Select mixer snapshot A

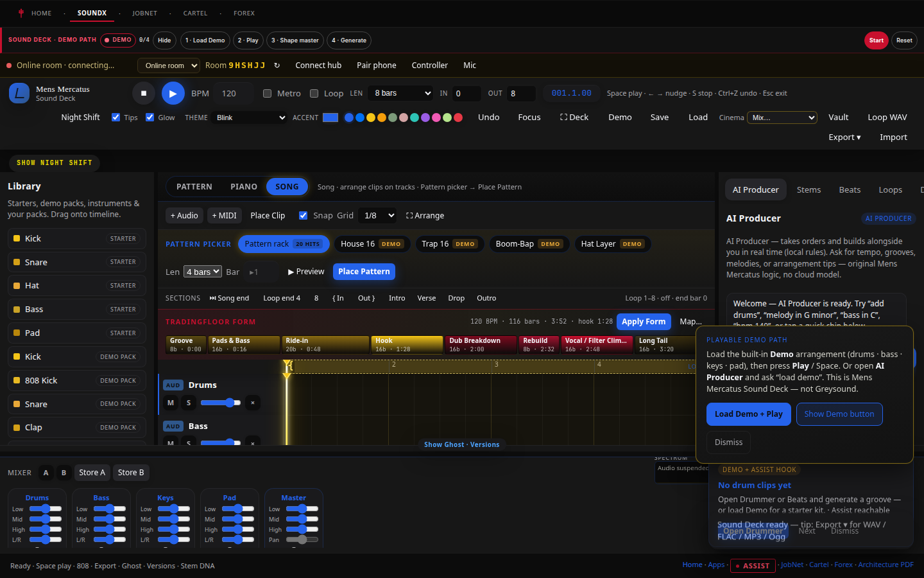click(x=46, y=473)
